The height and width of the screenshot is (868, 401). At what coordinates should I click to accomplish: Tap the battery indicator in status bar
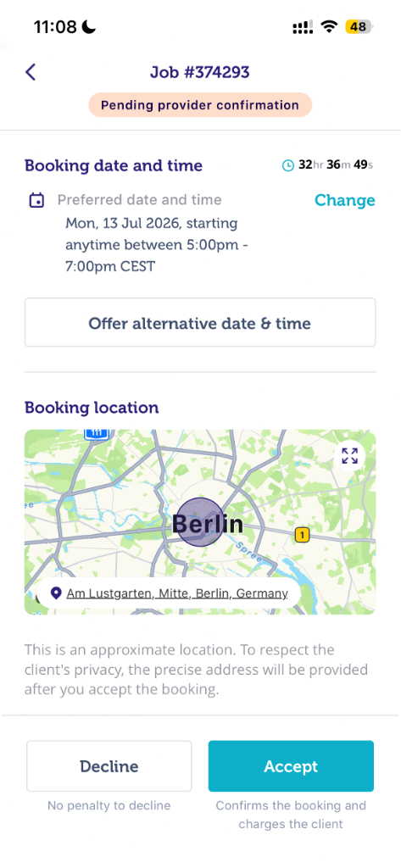(x=359, y=26)
